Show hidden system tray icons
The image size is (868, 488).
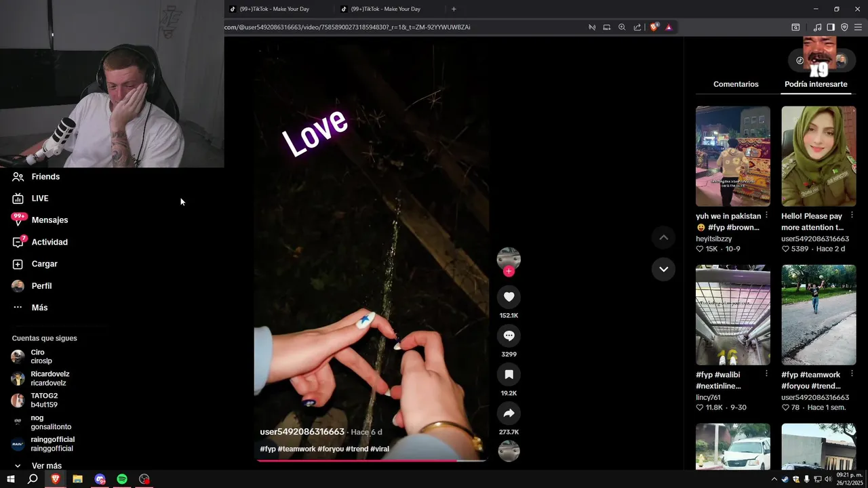pos(774,479)
